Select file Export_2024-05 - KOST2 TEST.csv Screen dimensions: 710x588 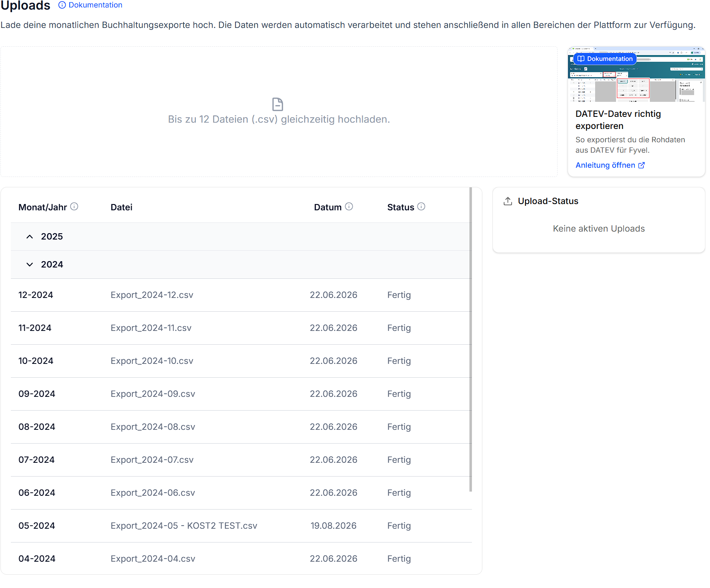click(184, 526)
